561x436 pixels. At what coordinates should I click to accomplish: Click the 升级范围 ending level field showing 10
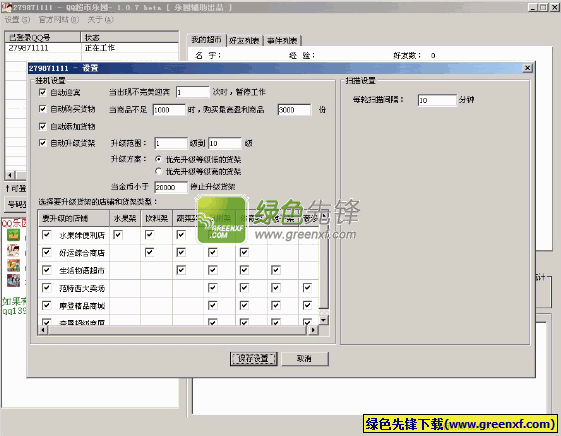(x=225, y=143)
